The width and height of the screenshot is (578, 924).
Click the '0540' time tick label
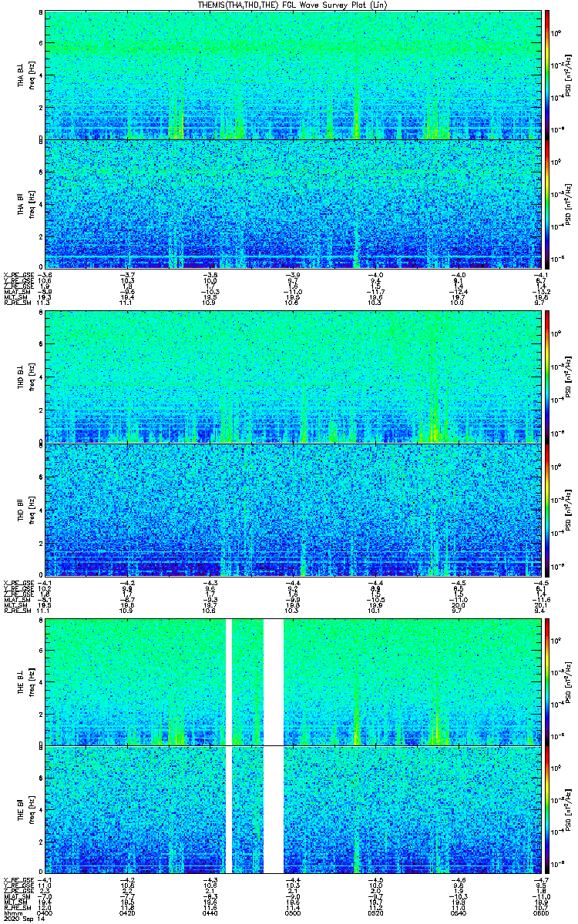pyautogui.click(x=458, y=912)
